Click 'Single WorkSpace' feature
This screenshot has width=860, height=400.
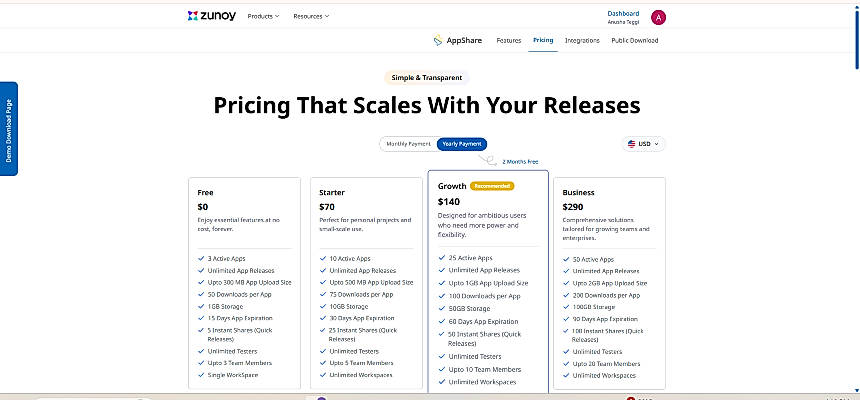click(233, 375)
